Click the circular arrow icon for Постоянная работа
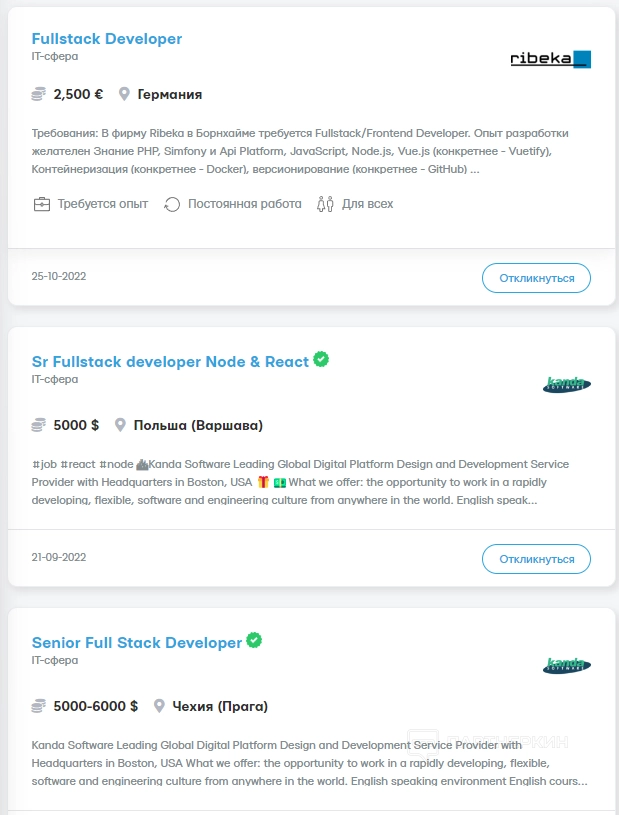 tap(172, 204)
